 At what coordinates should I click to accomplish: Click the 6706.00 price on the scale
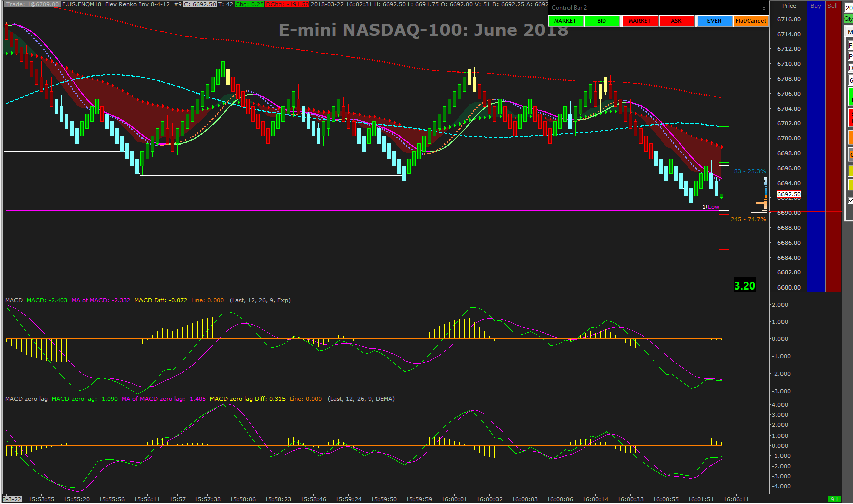789,94
